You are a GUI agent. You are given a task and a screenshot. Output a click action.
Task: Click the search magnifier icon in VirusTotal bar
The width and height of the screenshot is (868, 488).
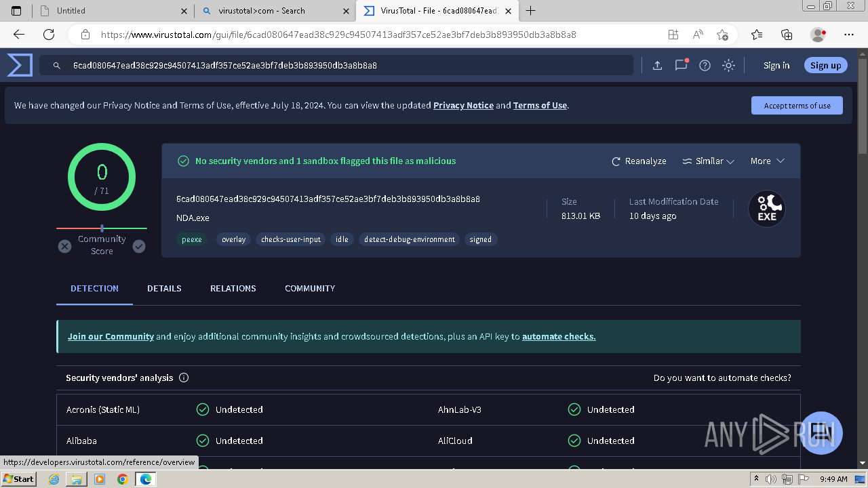pyautogui.click(x=57, y=66)
